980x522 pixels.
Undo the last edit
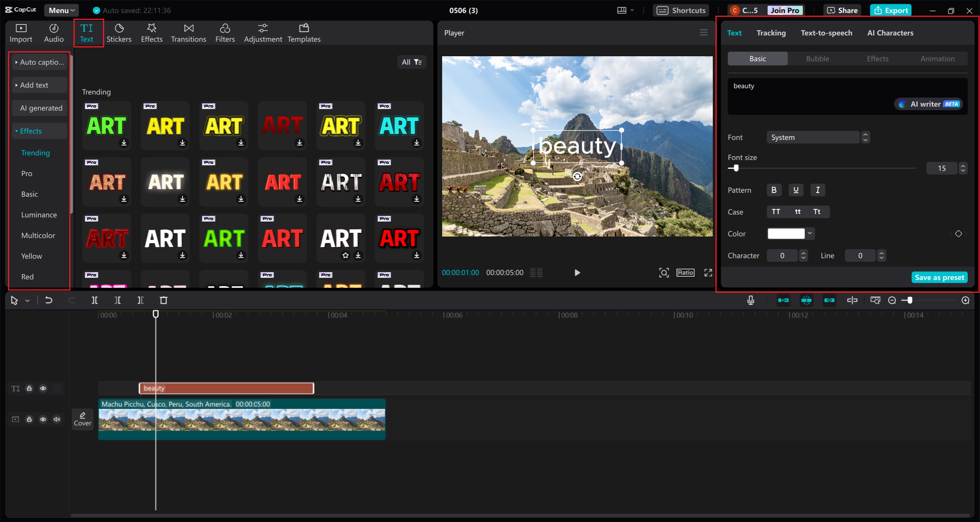[48, 300]
